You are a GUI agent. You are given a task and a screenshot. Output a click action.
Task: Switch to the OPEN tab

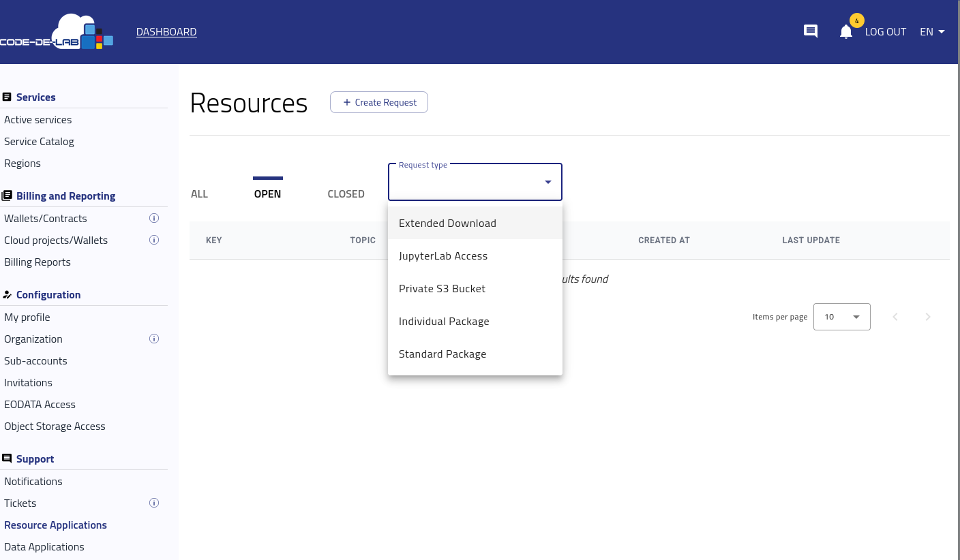[x=267, y=194]
